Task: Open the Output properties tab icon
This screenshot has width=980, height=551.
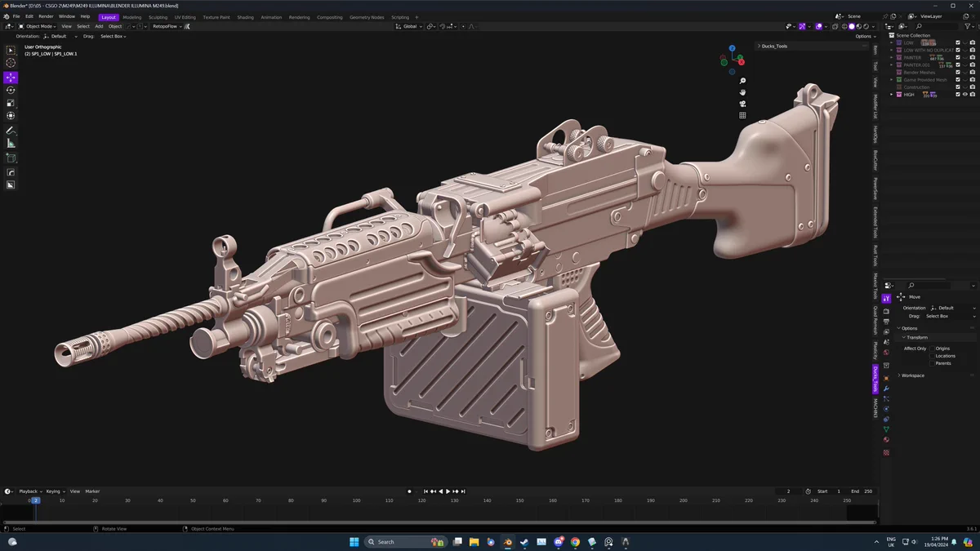Action: click(x=886, y=322)
